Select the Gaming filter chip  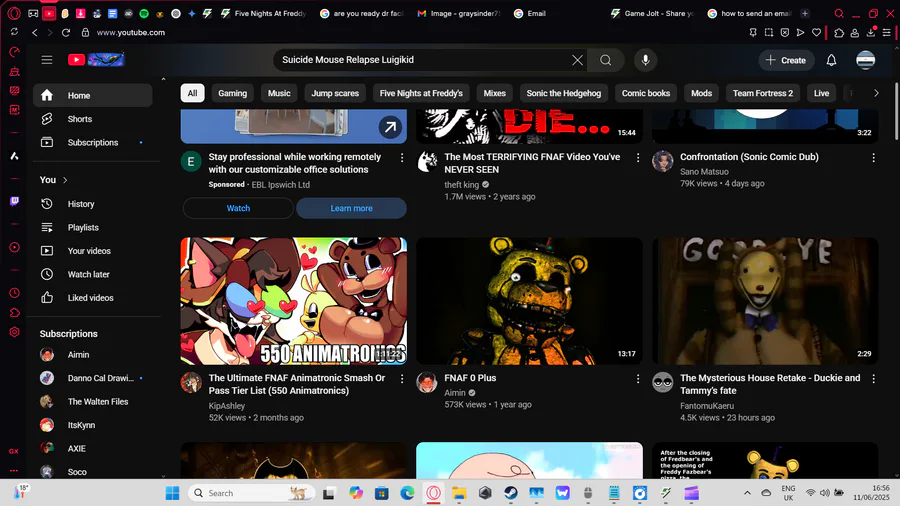pos(232,93)
